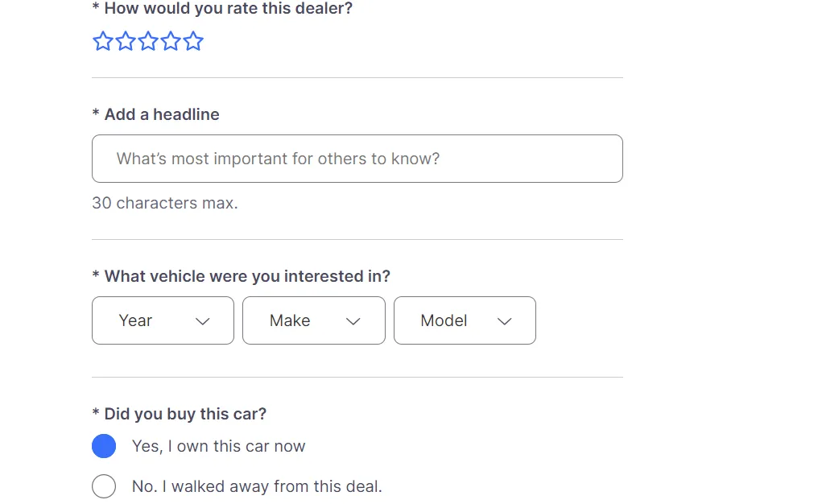Select the fourth rating star

(x=170, y=40)
